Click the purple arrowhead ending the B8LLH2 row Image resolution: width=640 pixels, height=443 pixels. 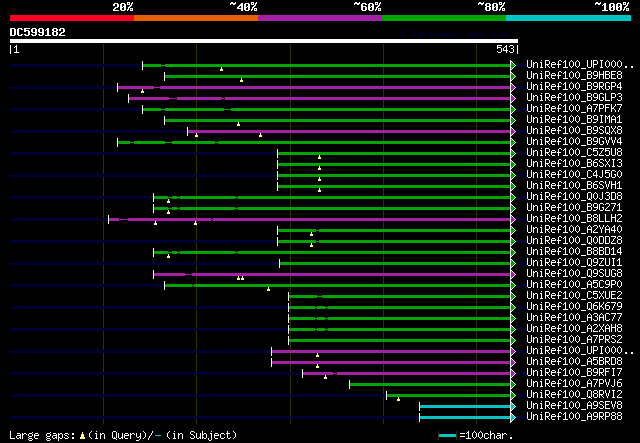tap(513, 220)
